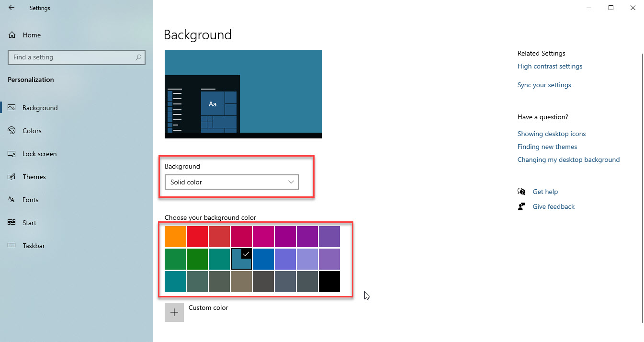Pick the black background color
Viewport: 644px width, 342px height.
tap(329, 282)
